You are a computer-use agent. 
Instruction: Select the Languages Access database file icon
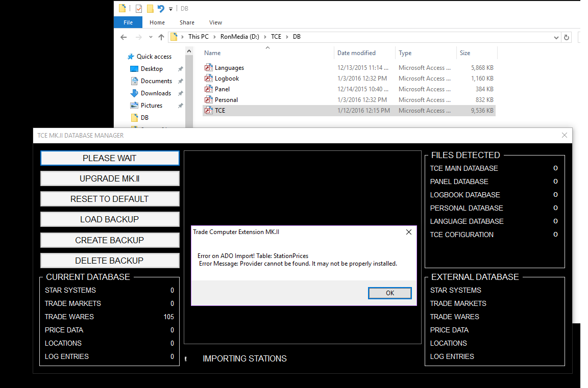[x=208, y=67]
